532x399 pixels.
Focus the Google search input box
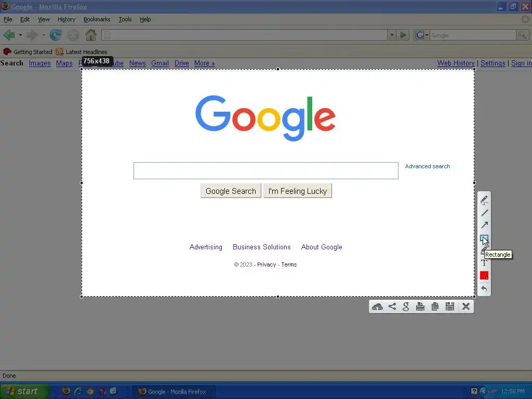point(265,170)
